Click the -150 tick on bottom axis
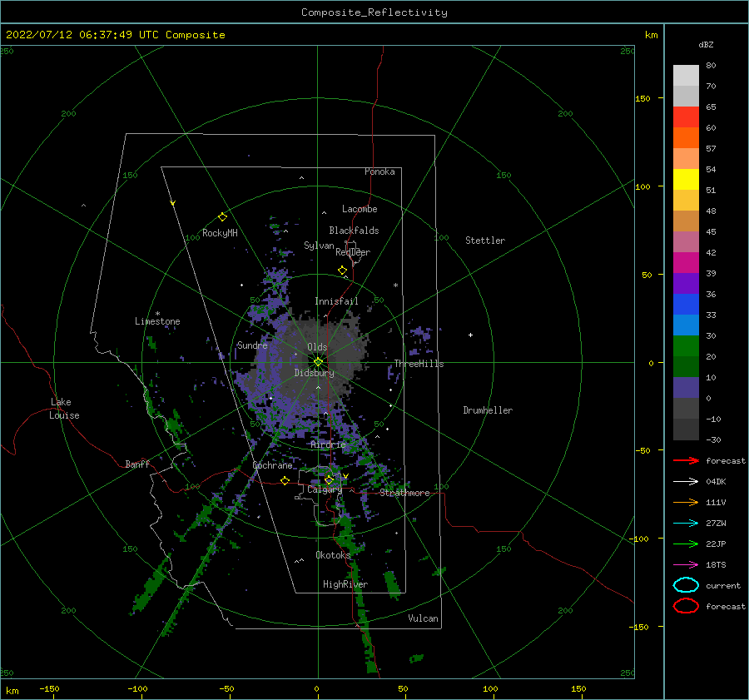 (x=49, y=688)
